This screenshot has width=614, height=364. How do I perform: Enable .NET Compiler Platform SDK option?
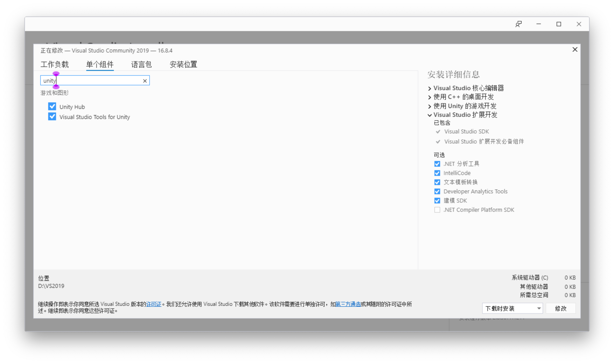point(437,210)
